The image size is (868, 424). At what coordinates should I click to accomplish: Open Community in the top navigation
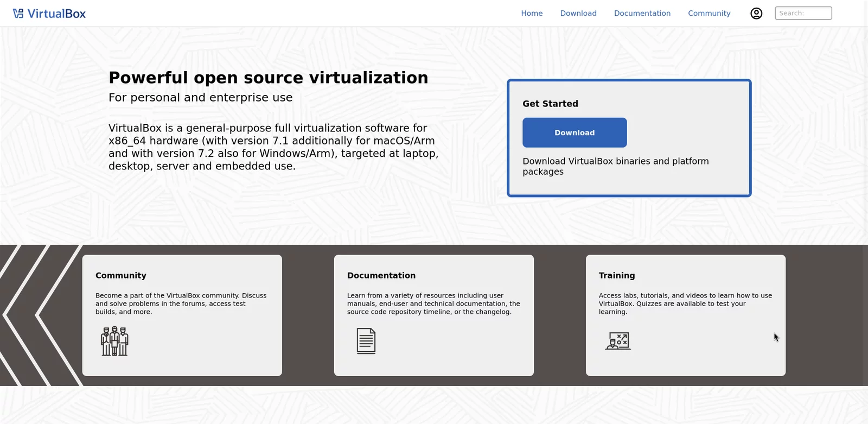pos(709,14)
